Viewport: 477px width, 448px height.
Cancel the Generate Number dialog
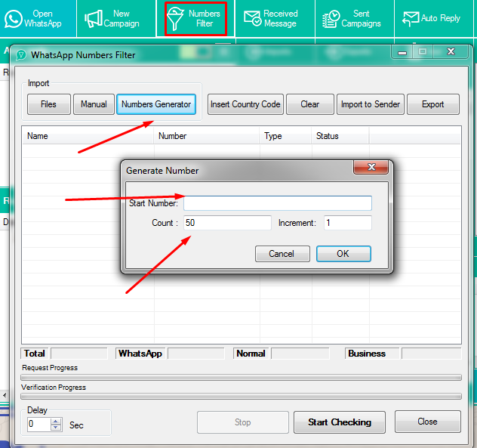pos(282,254)
